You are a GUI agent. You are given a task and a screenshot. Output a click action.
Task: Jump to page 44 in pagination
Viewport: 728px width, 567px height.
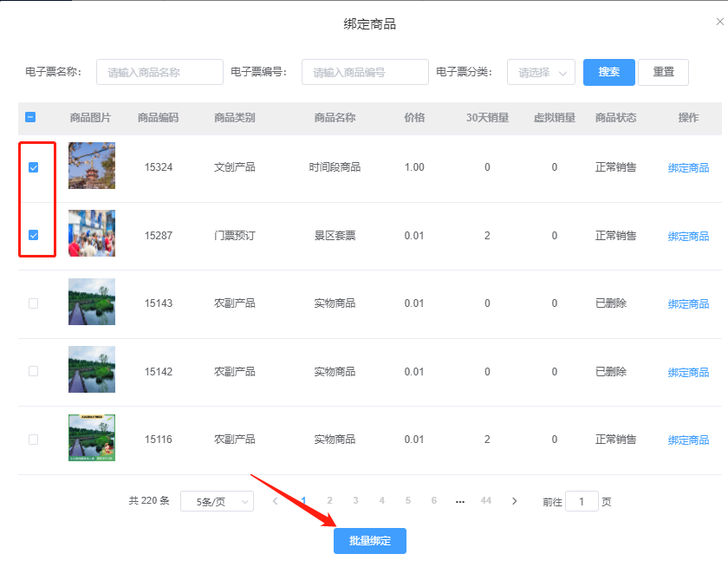(x=486, y=501)
